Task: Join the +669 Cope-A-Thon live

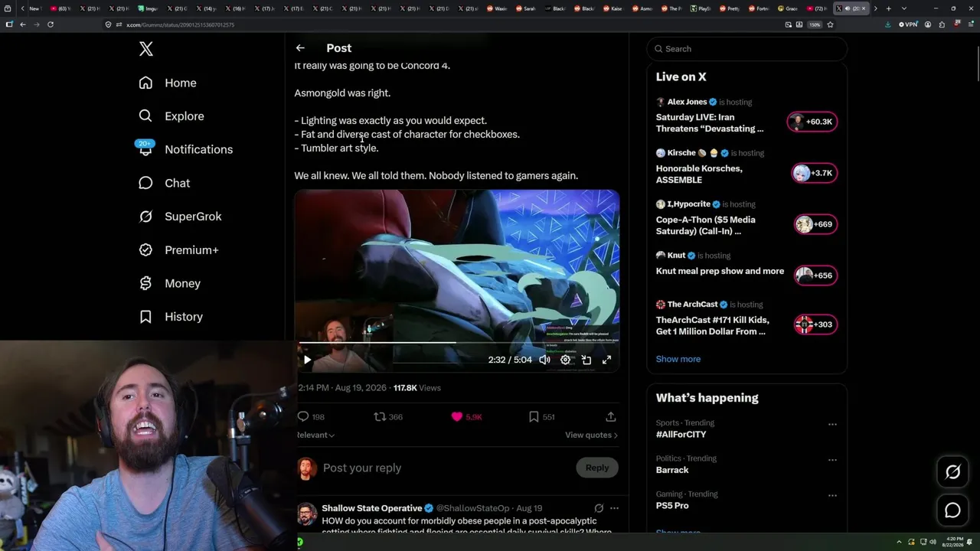Action: tap(815, 224)
